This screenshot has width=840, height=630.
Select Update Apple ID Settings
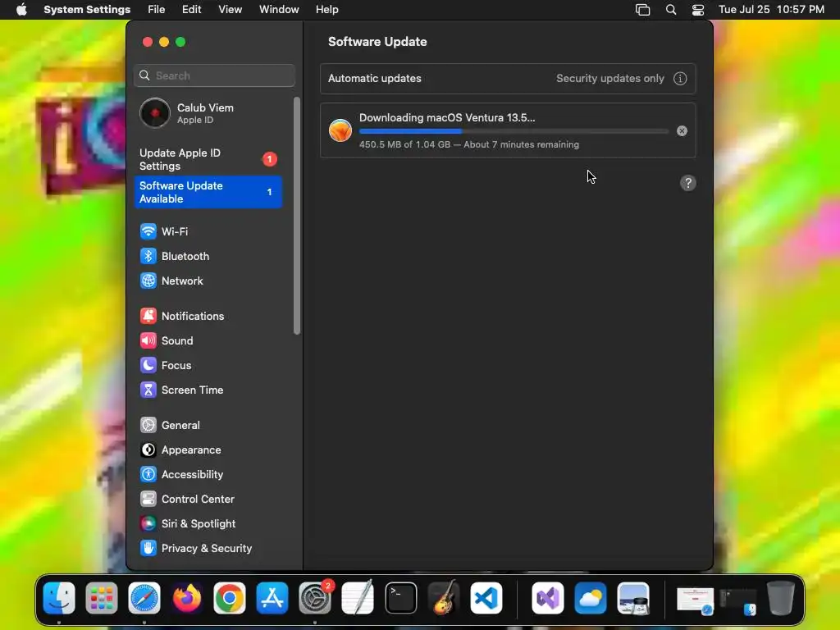tap(208, 159)
